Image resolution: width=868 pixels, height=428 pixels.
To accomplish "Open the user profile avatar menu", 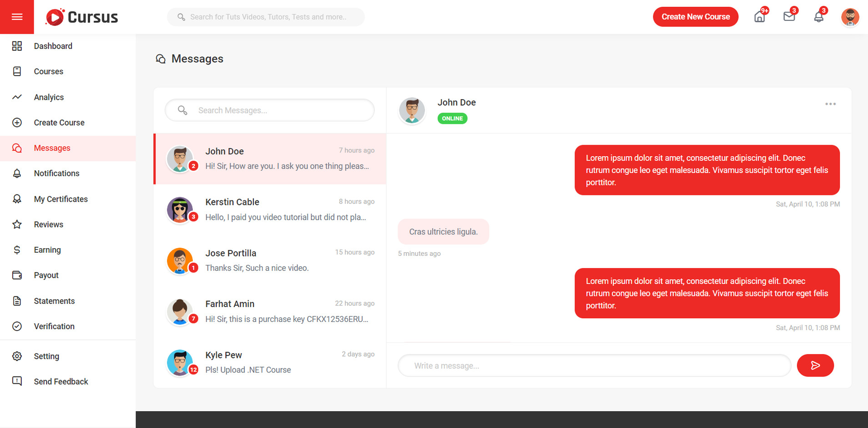I will pos(849,17).
